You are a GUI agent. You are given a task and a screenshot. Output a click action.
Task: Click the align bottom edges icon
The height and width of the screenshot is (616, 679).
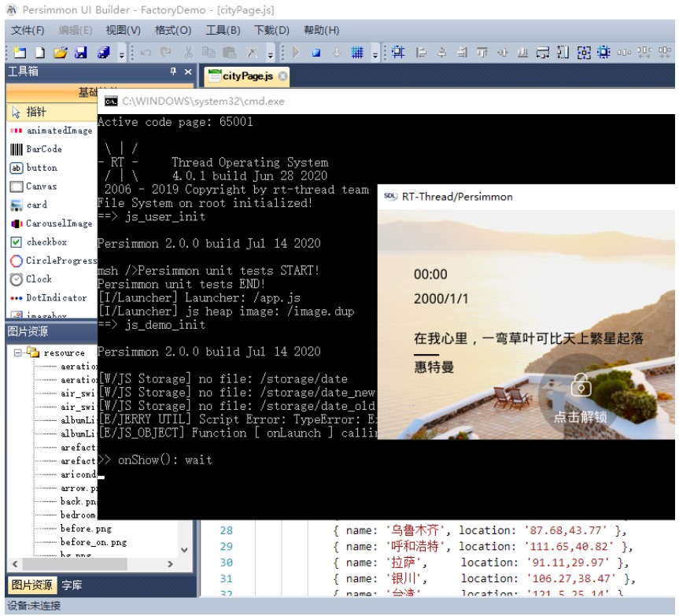coord(522,53)
